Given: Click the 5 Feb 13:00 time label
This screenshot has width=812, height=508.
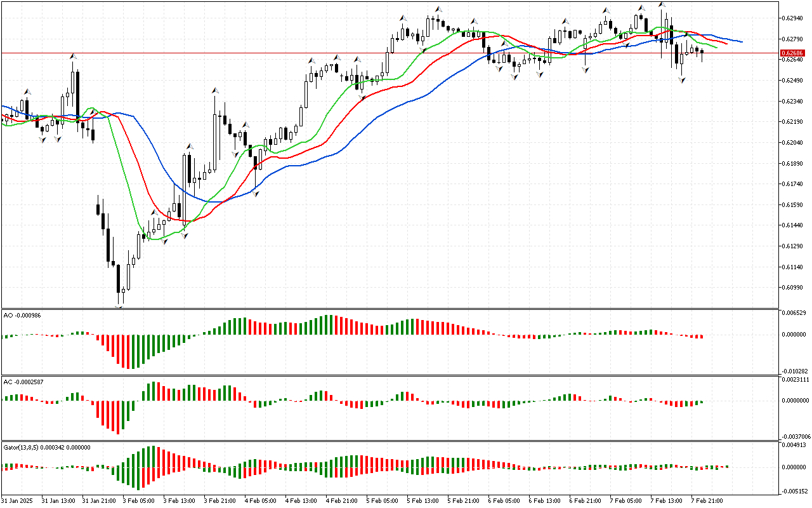Looking at the screenshot, I should pyautogui.click(x=422, y=500).
